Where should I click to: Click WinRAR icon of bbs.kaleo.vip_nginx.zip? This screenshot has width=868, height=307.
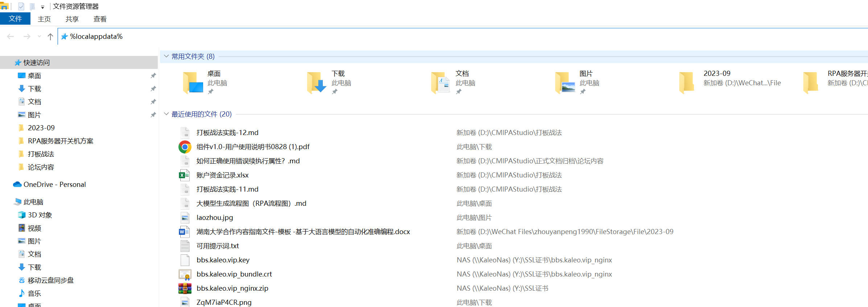click(185, 288)
